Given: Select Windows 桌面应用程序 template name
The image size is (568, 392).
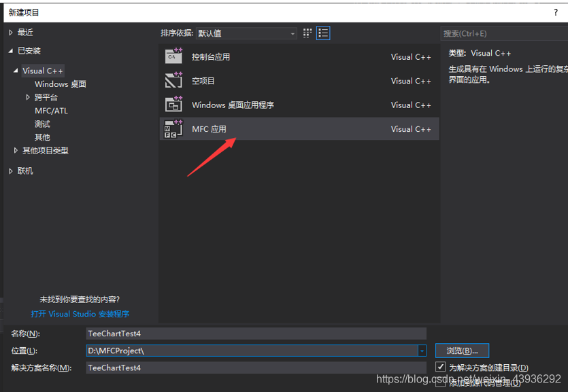Looking at the screenshot, I should pyautogui.click(x=233, y=105).
